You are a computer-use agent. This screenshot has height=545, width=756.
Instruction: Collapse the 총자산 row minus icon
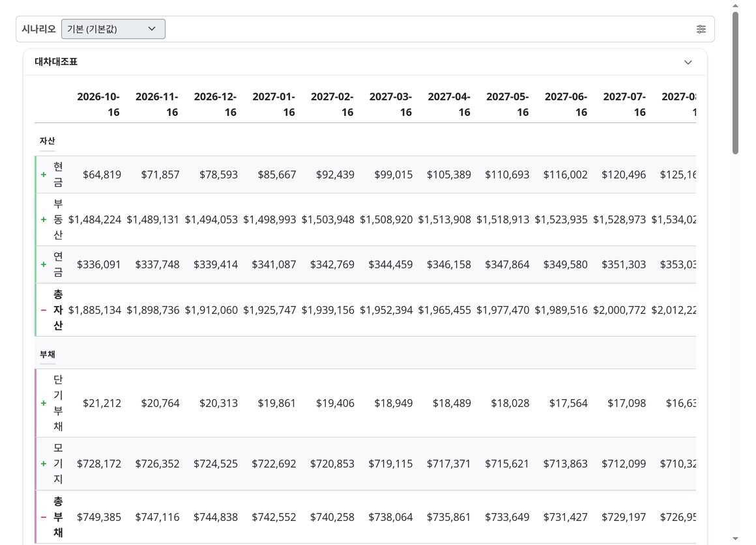point(44,310)
